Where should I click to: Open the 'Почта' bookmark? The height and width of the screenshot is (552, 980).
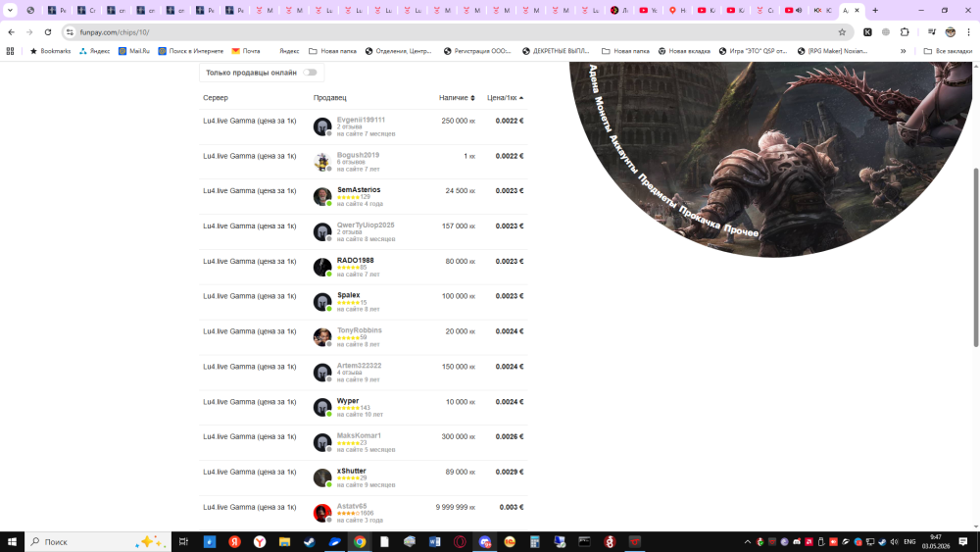[246, 51]
